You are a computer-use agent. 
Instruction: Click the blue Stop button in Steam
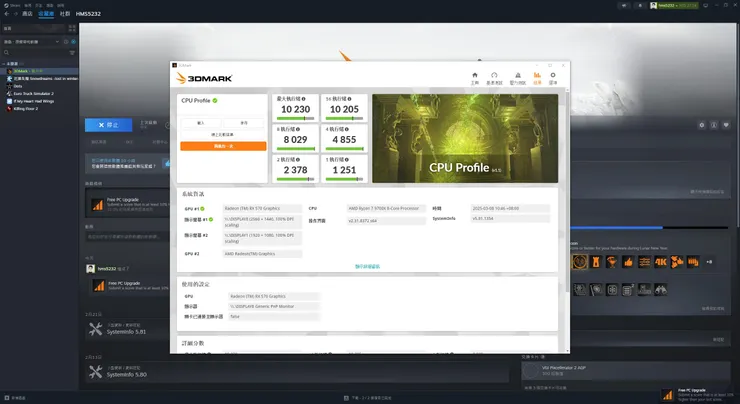click(x=109, y=125)
